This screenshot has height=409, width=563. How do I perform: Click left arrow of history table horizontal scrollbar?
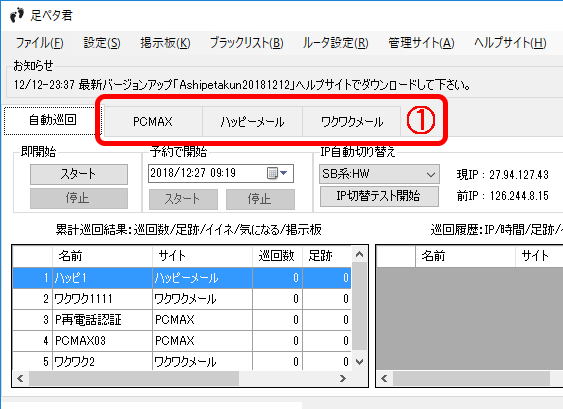tap(384, 378)
